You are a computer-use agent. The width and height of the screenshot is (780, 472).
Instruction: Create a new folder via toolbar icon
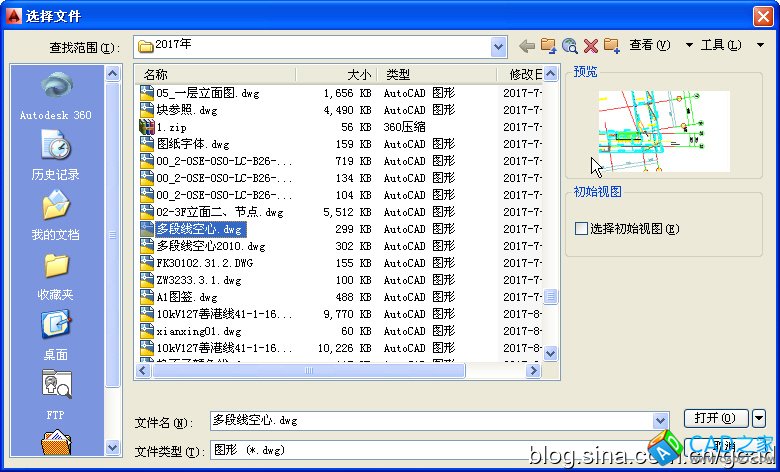(x=611, y=45)
